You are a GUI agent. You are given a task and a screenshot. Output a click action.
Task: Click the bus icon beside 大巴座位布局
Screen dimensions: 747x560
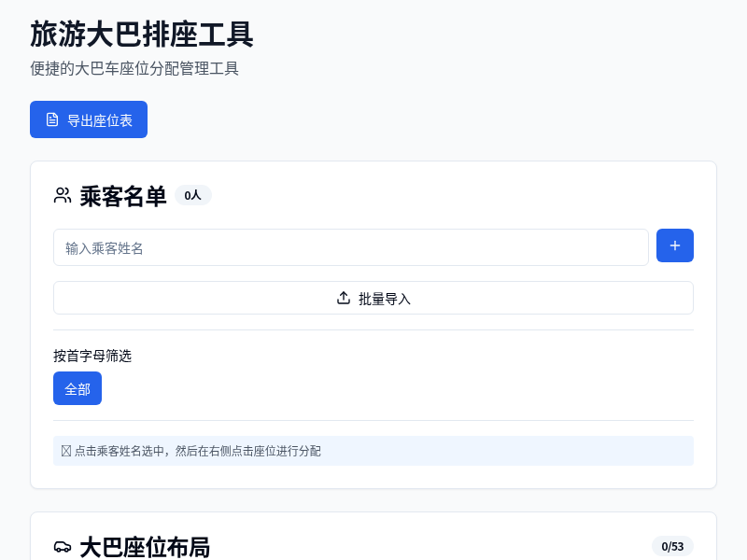[x=63, y=547]
